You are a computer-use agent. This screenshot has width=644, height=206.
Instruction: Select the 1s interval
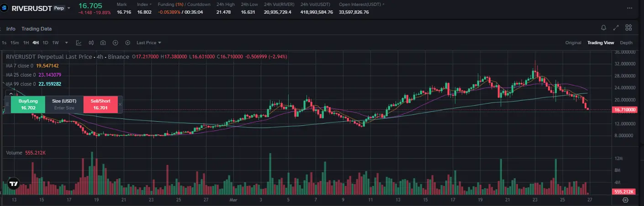point(4,43)
